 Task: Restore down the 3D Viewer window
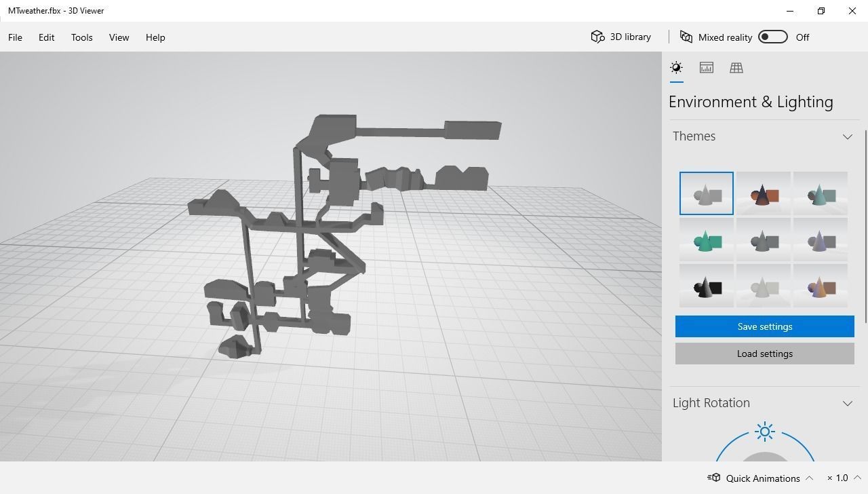point(821,11)
